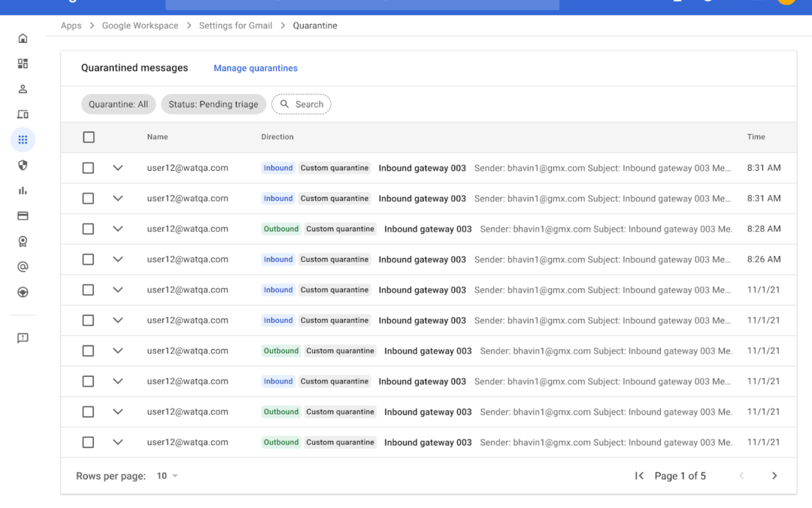Check the second 11/1/21 Inbound row

point(88,321)
